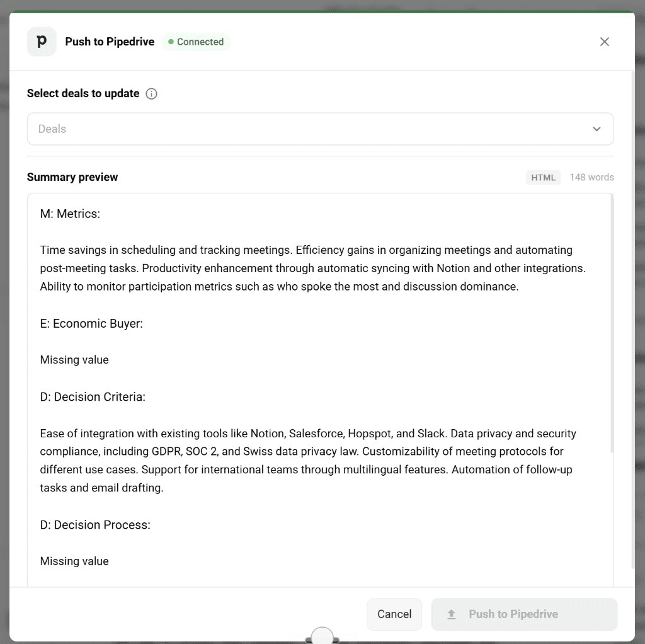
Task: Click the Cancel button
Action: tap(394, 614)
